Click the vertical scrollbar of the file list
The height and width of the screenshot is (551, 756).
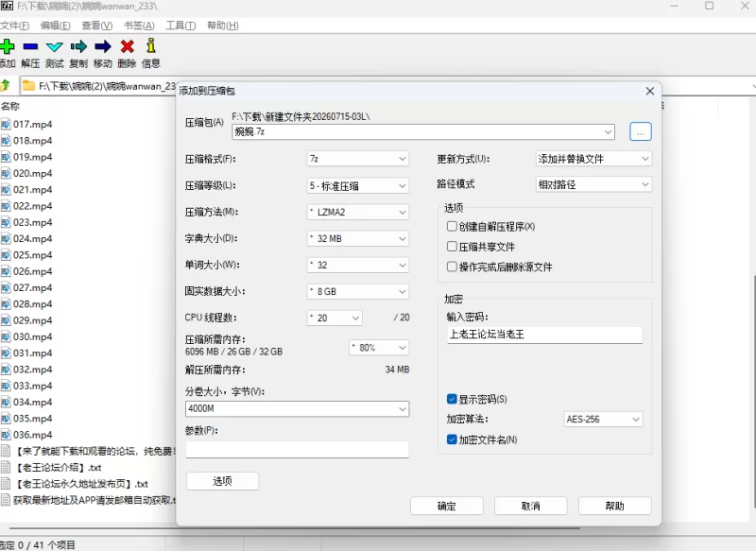coord(753,391)
